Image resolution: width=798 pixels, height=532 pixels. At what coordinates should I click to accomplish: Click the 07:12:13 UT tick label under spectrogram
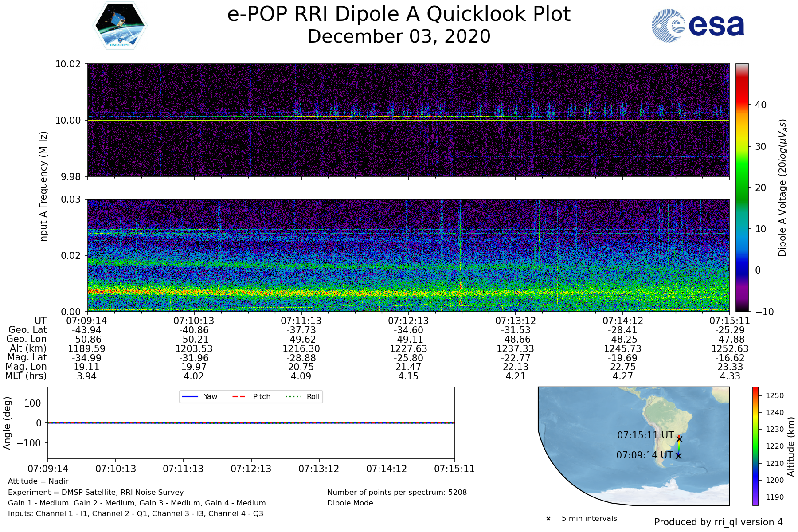point(408,321)
